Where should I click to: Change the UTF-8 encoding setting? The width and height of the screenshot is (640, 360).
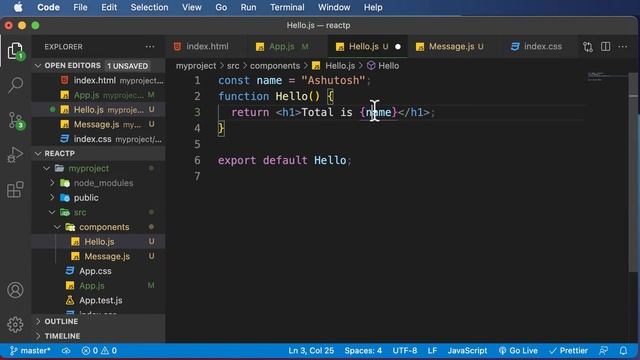tap(405, 351)
